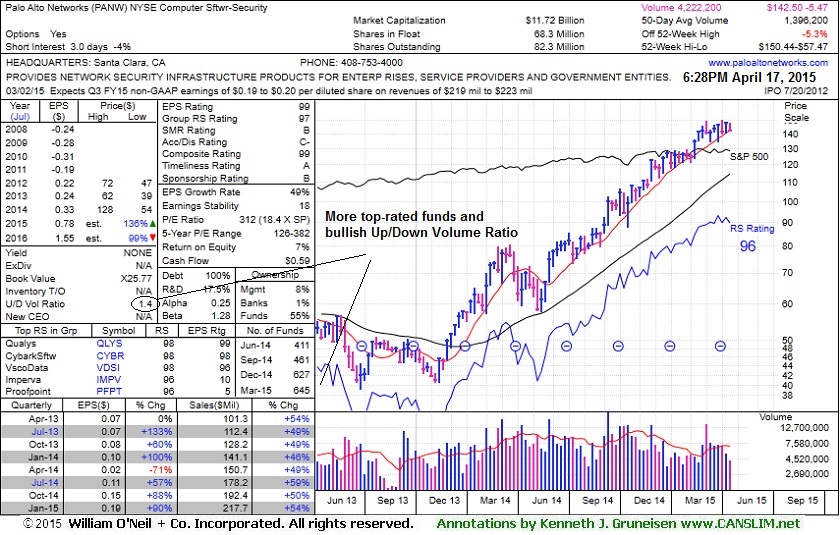Click the 4,520,000 volume scale label
Screen dimensions: 840x535
click(807, 458)
